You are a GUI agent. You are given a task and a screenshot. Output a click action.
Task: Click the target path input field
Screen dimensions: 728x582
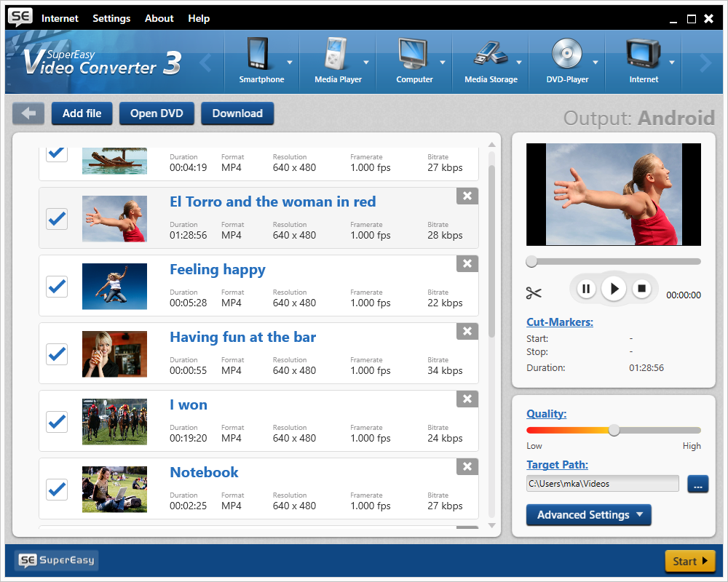click(x=602, y=484)
